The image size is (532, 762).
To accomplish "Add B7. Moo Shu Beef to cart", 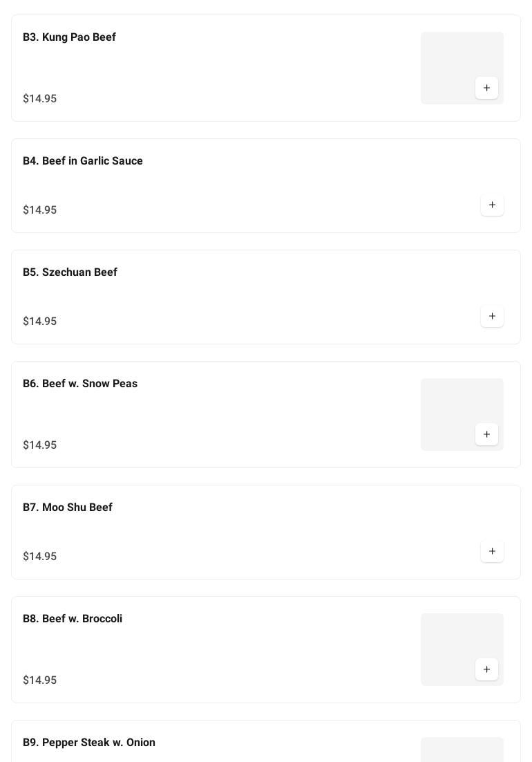I will [x=492, y=551].
